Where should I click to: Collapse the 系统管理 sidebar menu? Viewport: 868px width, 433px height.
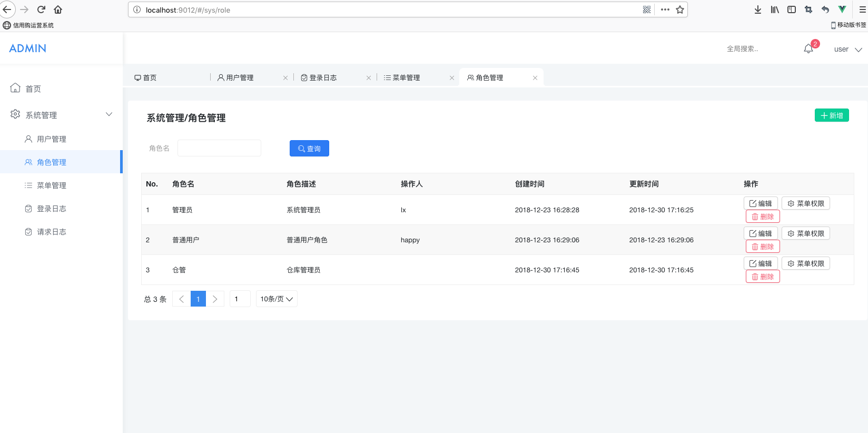(x=61, y=115)
